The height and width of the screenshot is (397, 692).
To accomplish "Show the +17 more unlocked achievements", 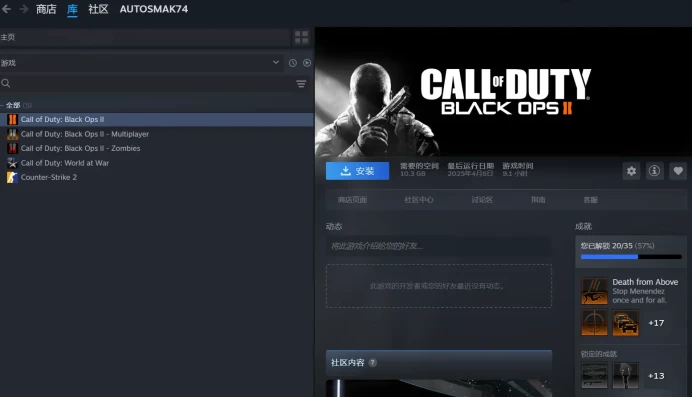I will pyautogui.click(x=656, y=323).
